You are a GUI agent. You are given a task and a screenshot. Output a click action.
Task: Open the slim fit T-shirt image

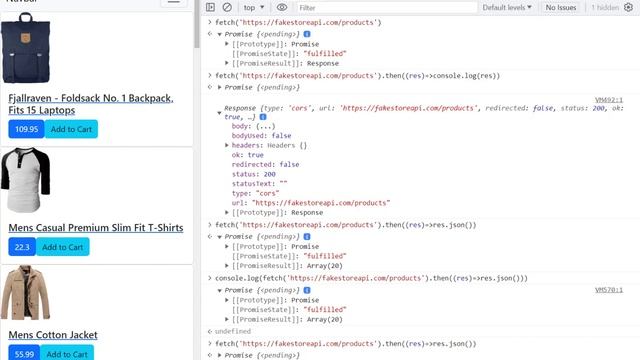coord(25,180)
